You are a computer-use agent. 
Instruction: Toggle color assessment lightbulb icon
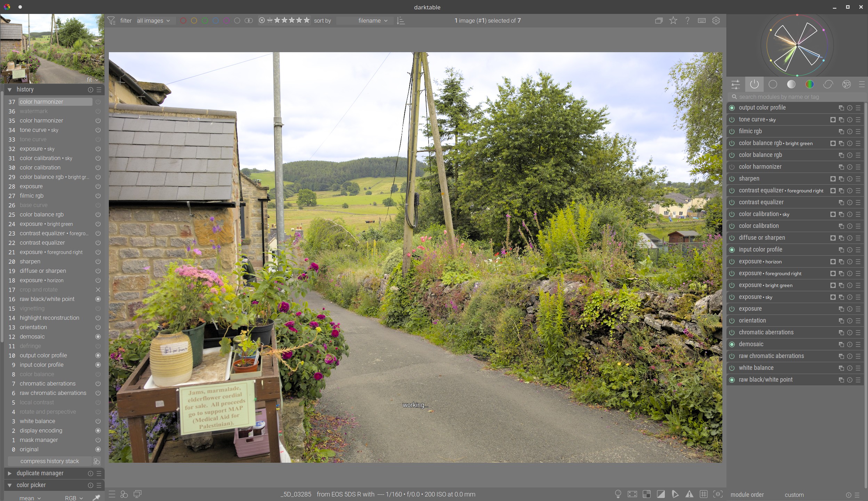point(618,494)
